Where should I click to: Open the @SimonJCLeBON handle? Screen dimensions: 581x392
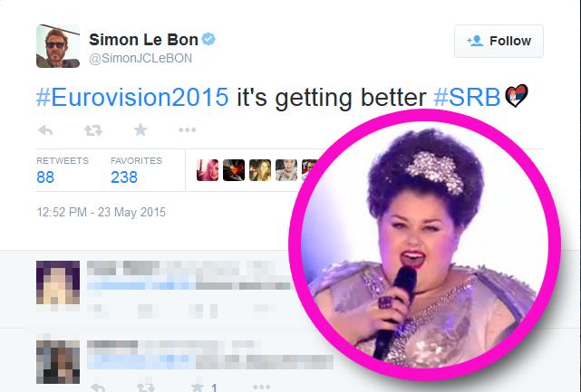tap(140, 59)
